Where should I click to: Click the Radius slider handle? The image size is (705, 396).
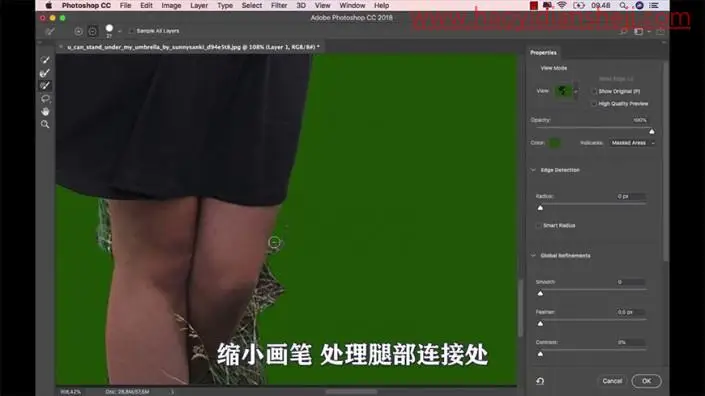pyautogui.click(x=540, y=208)
